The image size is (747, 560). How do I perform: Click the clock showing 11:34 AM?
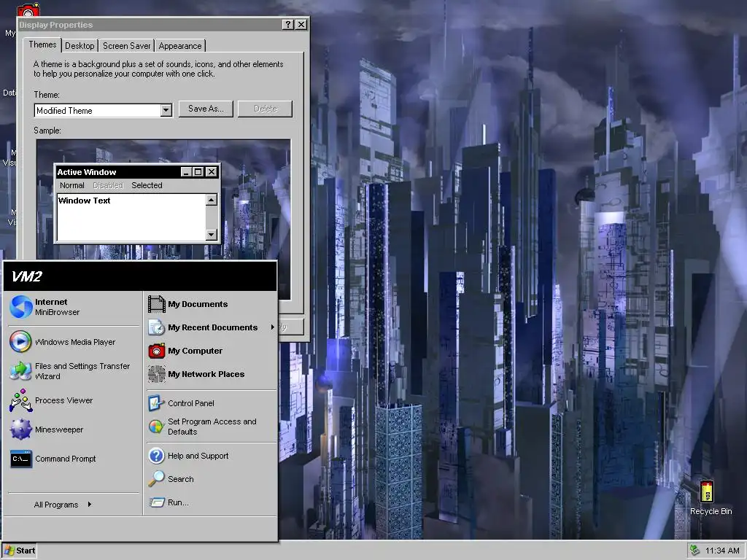722,551
